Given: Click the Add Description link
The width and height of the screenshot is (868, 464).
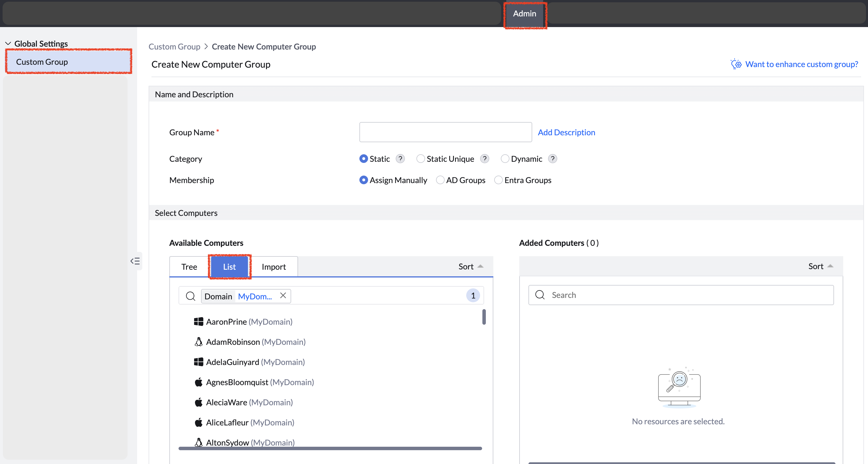Looking at the screenshot, I should (x=566, y=132).
